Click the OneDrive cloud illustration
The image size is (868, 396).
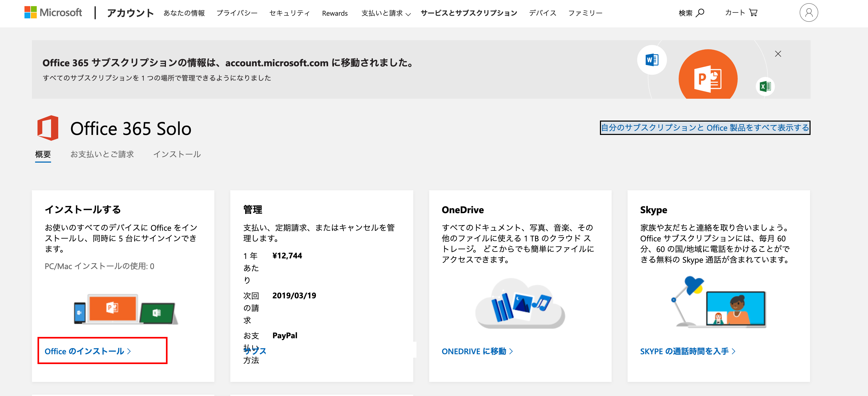pos(520,303)
